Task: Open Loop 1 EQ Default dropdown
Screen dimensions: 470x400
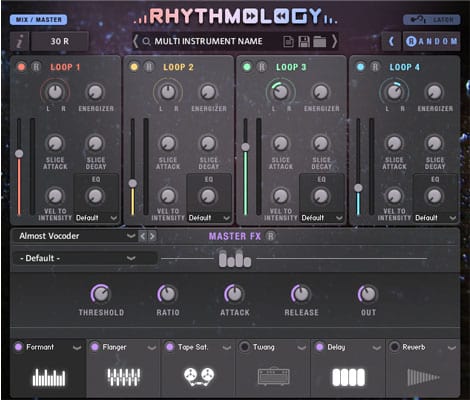Action: pyautogui.click(x=96, y=218)
